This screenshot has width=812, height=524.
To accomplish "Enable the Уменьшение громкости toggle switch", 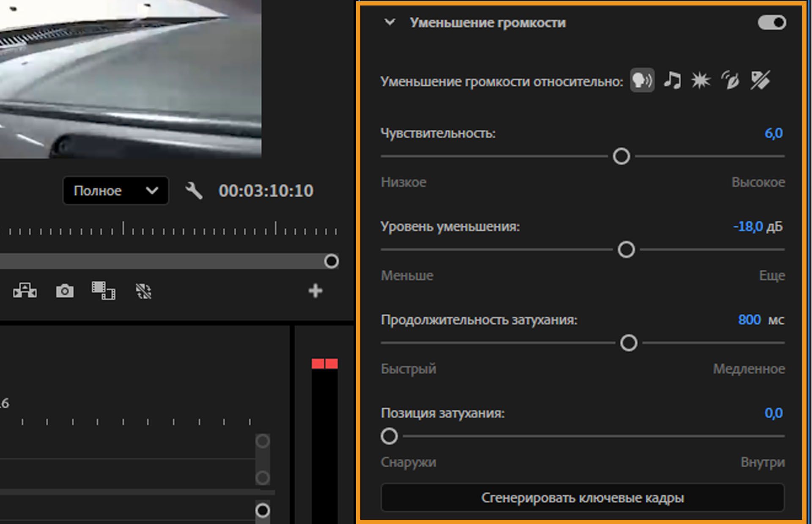I will 772,22.
